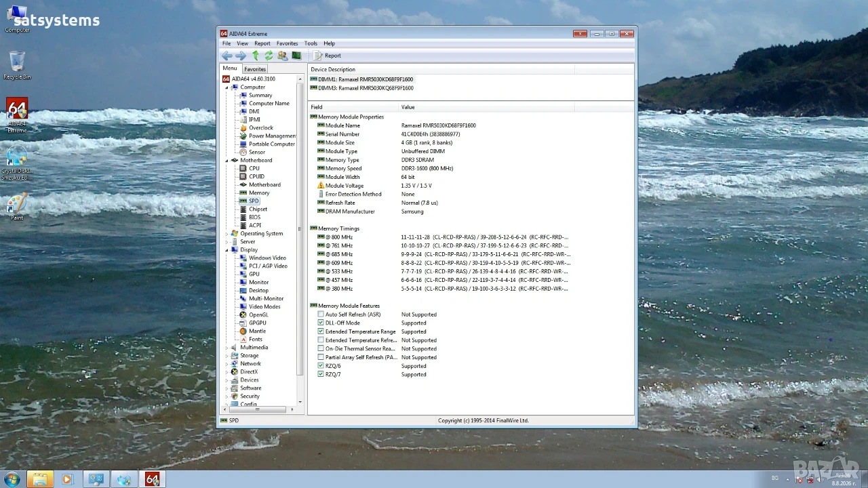Expand the Multimedia tree node

click(x=227, y=348)
